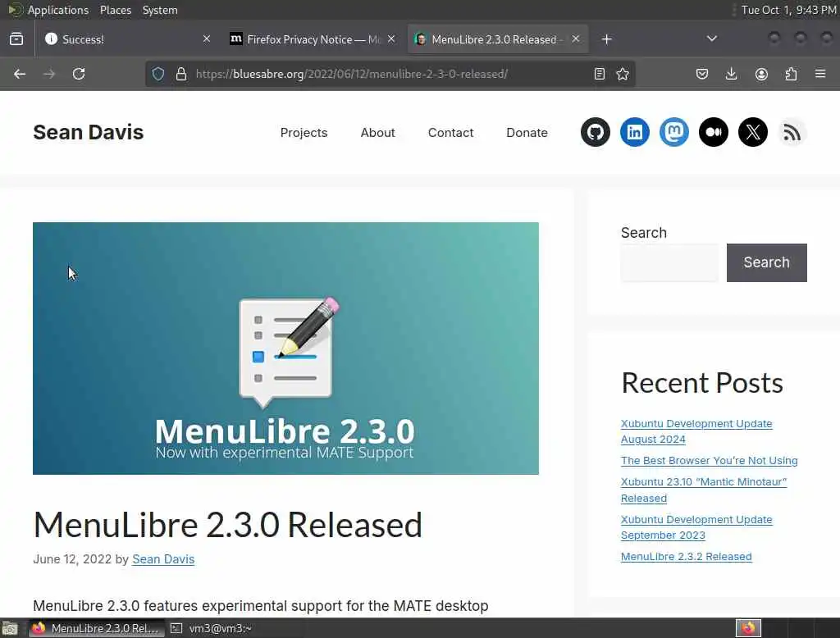Screen dimensions: 840x638
Task: Open the Applications system menu
Action: coord(58,10)
